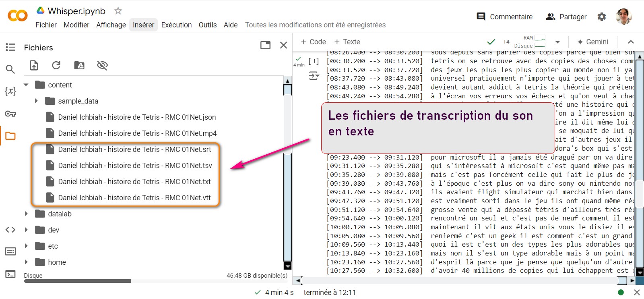Click the output vertical scroll-down arrow
644x299 pixels.
tap(639, 273)
